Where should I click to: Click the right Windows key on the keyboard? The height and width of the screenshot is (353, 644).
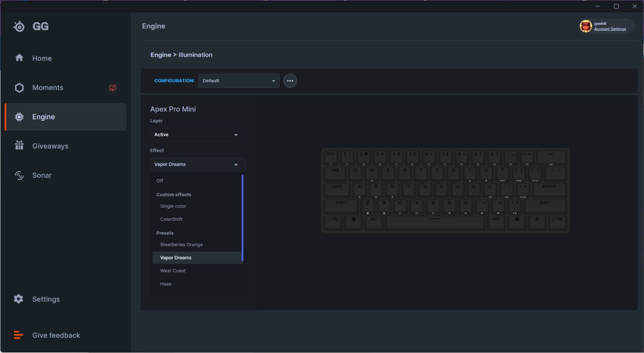tap(517, 222)
